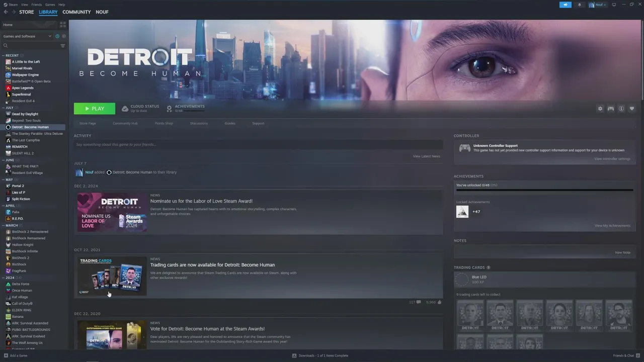Click the thumbs-up icon on trading cards news
Viewport: 644px width, 362px height.
439,302
